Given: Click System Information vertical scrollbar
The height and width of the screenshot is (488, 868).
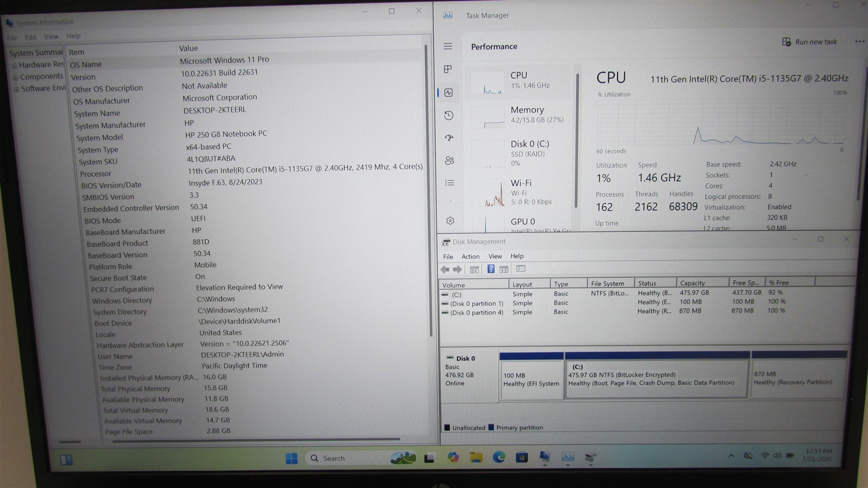Looking at the screenshot, I should coord(428,190).
